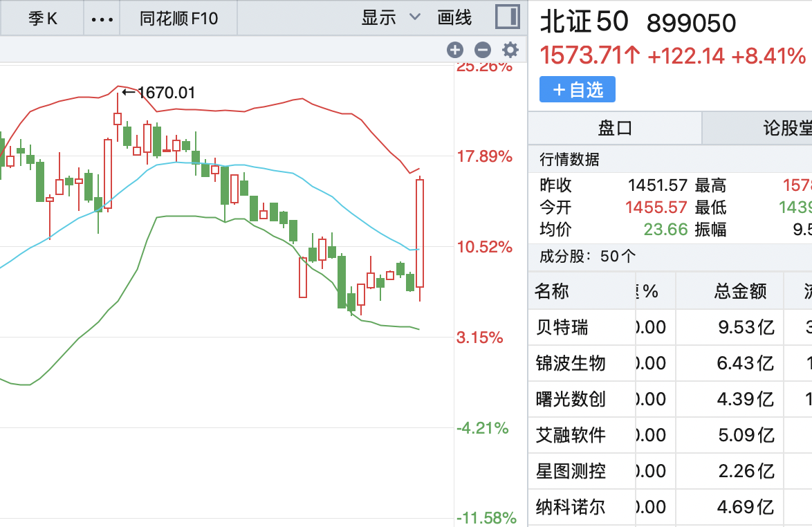Toggle the right side panel layout icon

(508, 17)
